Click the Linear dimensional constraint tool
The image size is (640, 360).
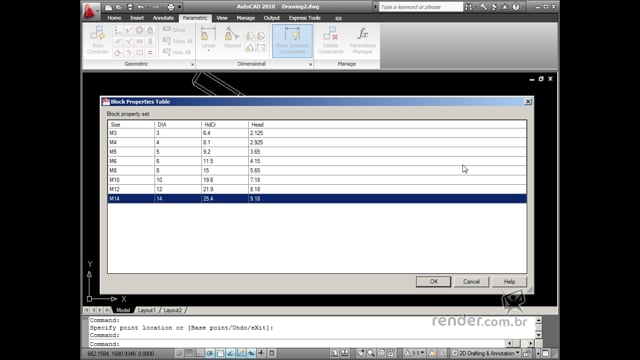208,37
